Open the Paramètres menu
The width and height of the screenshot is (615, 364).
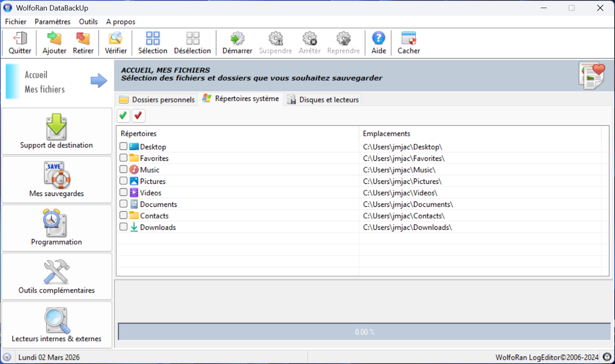(x=52, y=22)
